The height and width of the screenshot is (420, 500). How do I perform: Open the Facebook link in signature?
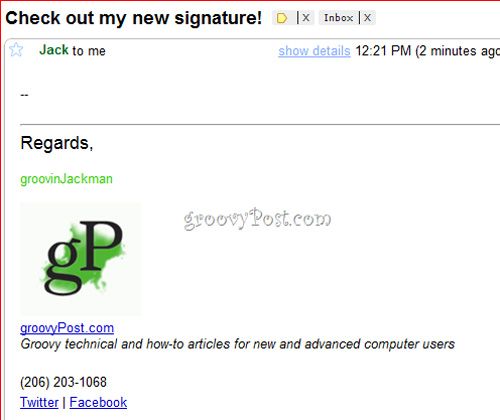pos(98,402)
